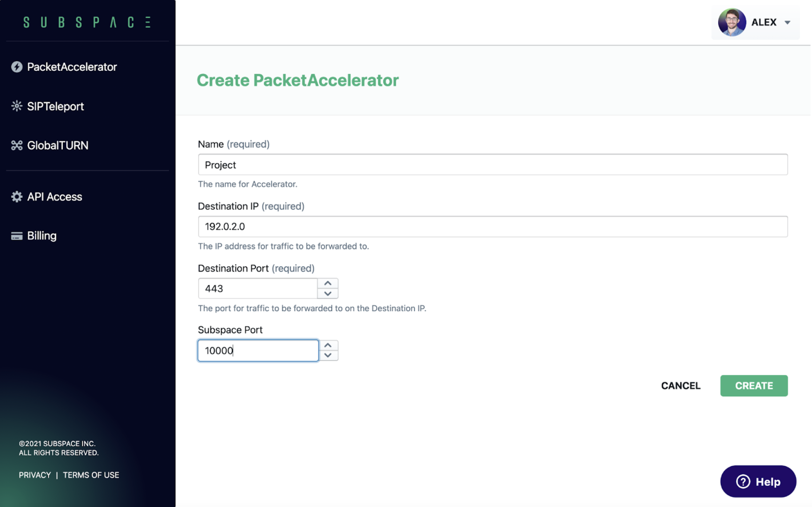
Task: Increase Destination Port with up arrow
Action: click(x=328, y=284)
